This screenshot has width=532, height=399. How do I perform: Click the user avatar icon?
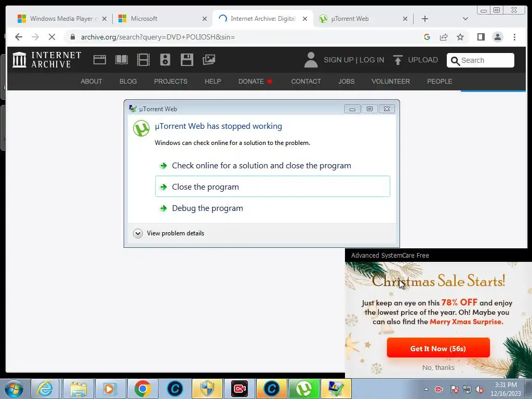(x=311, y=60)
